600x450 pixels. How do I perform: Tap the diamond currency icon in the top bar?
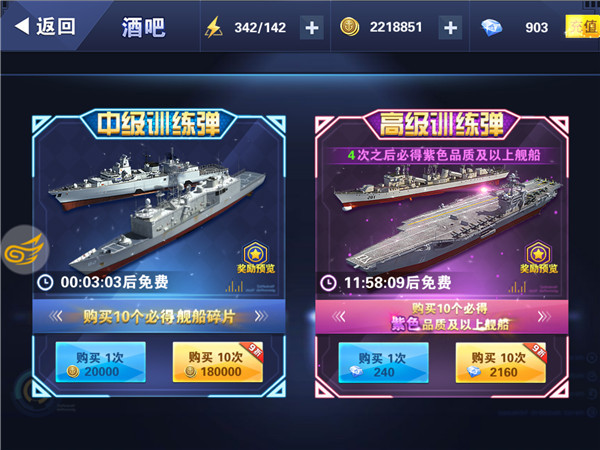491,28
